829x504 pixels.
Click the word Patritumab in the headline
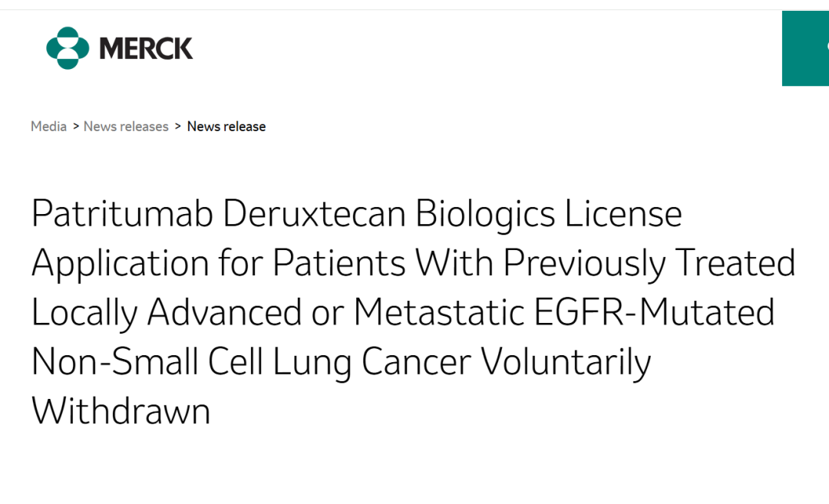(x=122, y=213)
